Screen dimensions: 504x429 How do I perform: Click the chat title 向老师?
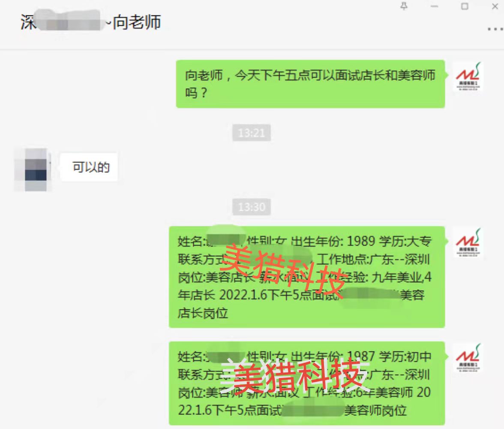[x=137, y=22]
